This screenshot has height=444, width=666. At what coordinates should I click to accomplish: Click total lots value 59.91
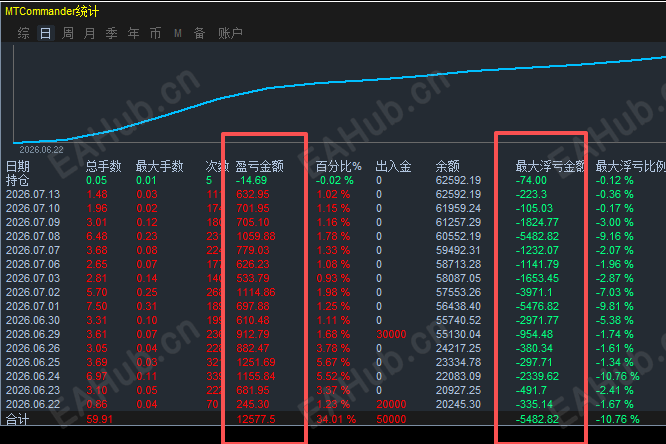pyautogui.click(x=100, y=419)
